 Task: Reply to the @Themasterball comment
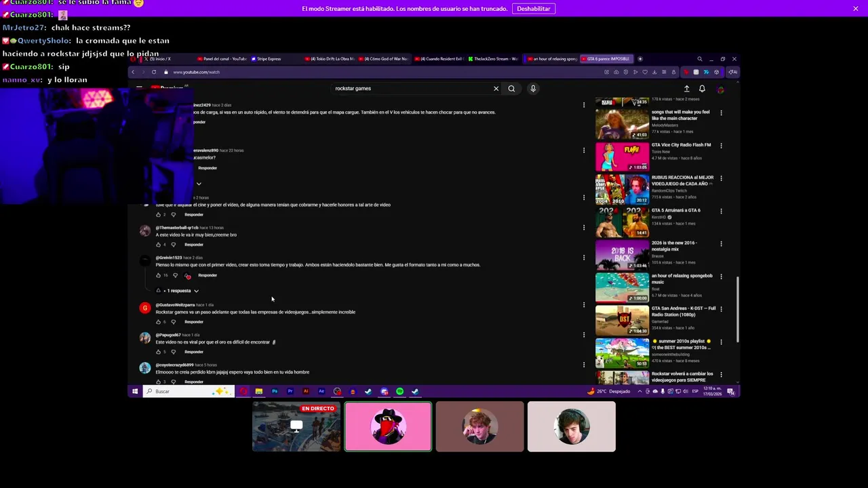tap(194, 245)
